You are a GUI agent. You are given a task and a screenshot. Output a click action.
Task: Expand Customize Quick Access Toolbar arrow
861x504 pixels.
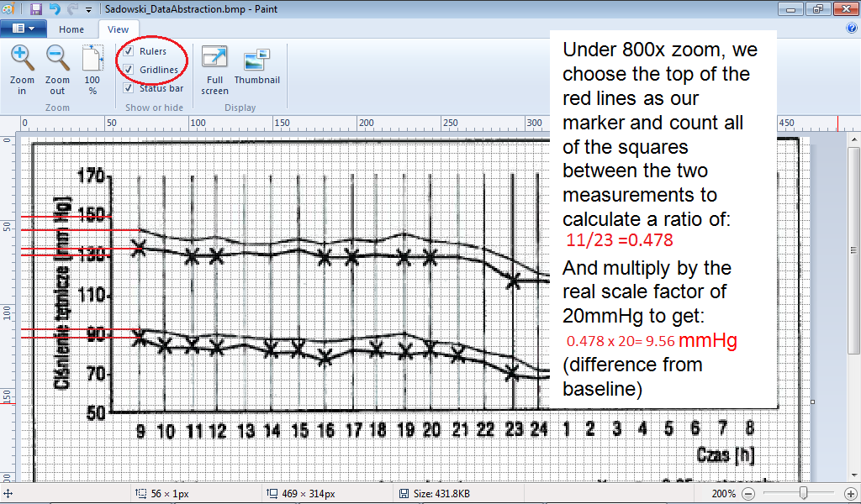[89, 9]
